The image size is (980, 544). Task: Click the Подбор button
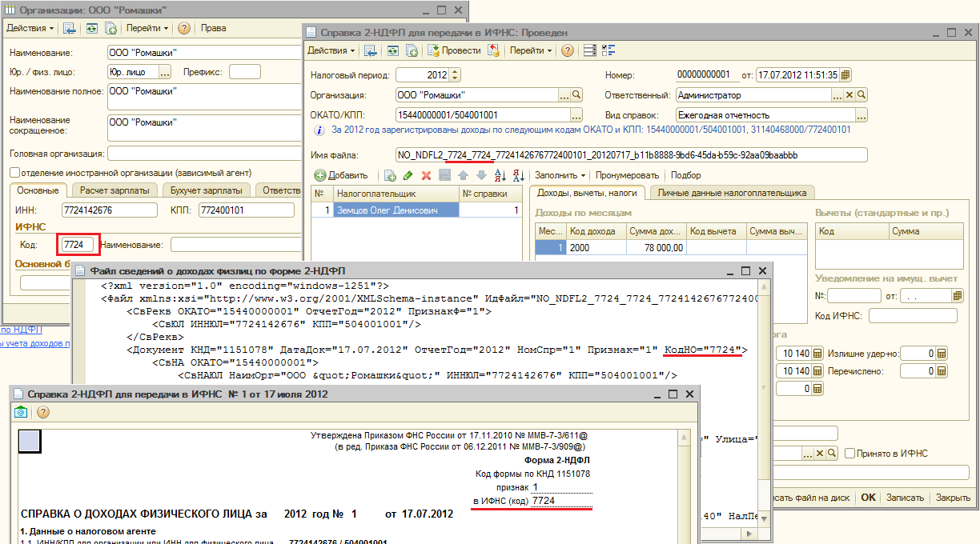686,175
